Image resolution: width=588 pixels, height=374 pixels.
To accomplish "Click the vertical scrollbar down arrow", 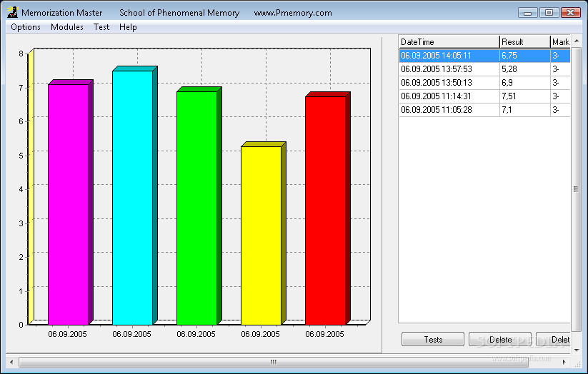I will coord(577,350).
